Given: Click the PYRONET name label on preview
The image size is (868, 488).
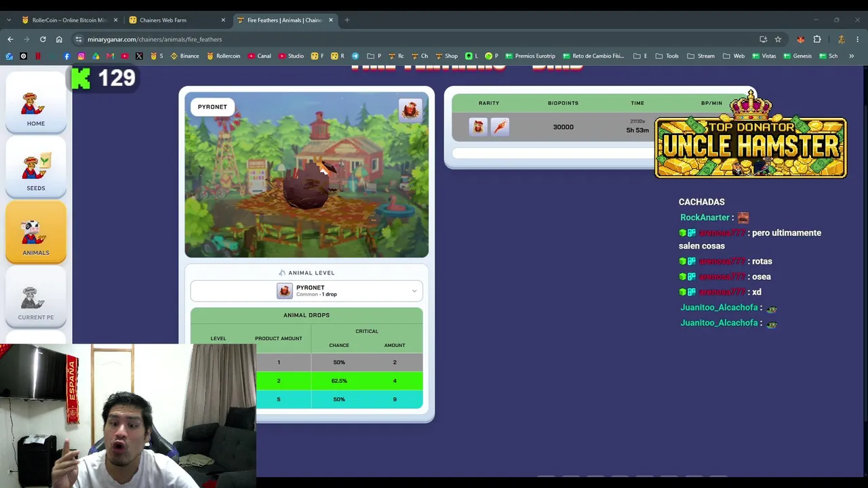Looking at the screenshot, I should click(x=212, y=107).
